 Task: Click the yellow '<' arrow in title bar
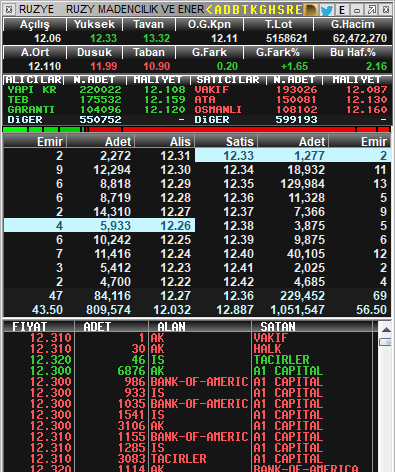point(209,10)
